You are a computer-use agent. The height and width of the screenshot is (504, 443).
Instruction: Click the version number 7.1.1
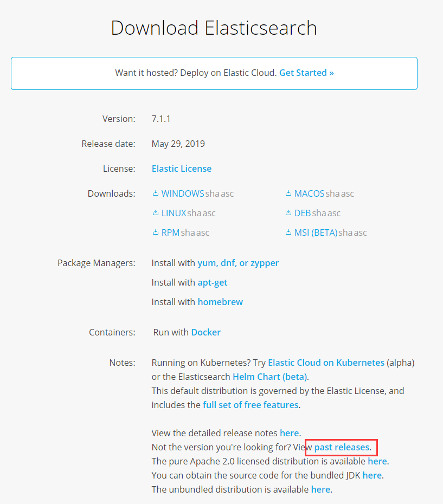[x=161, y=119]
